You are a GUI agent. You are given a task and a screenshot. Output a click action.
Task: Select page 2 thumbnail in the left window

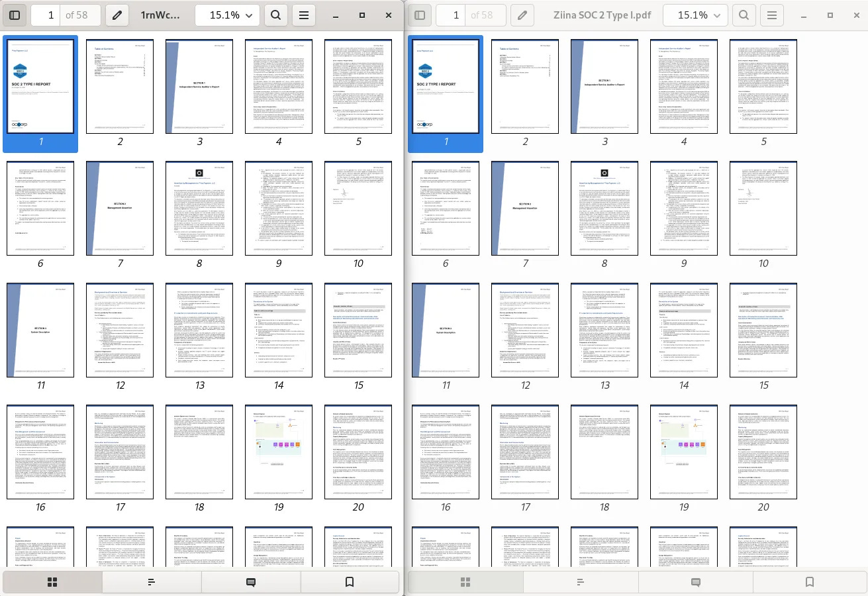(x=120, y=87)
